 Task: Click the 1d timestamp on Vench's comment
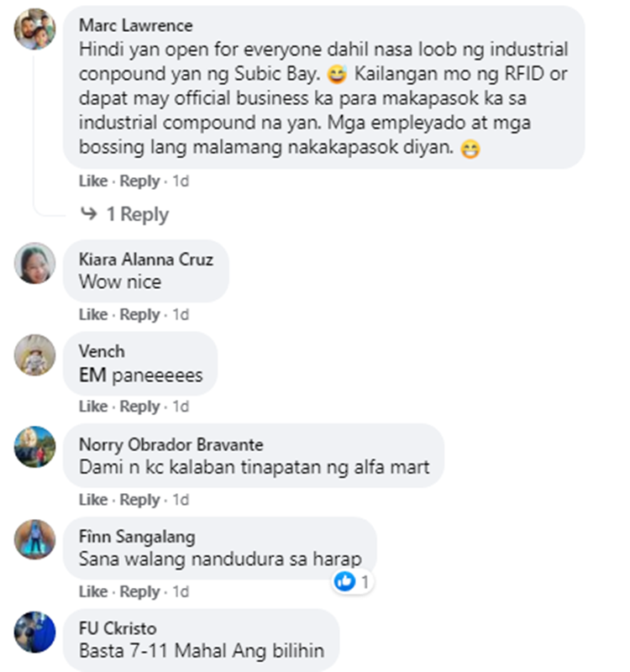tap(181, 407)
